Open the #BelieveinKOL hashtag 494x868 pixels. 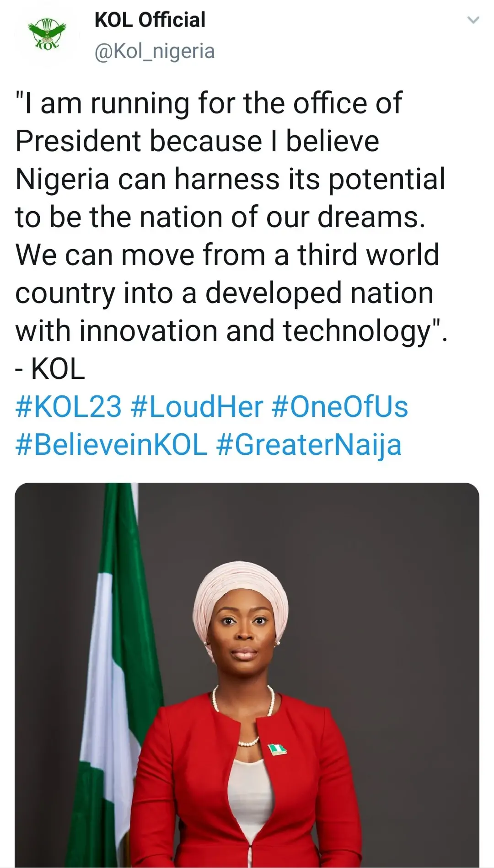111,445
